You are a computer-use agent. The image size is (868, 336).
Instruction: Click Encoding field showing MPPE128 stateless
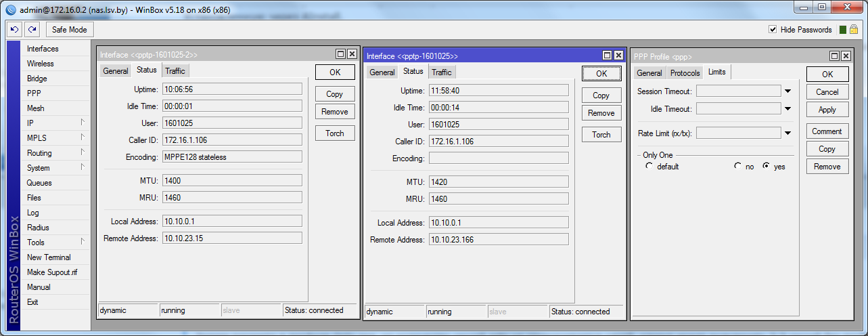[232, 156]
